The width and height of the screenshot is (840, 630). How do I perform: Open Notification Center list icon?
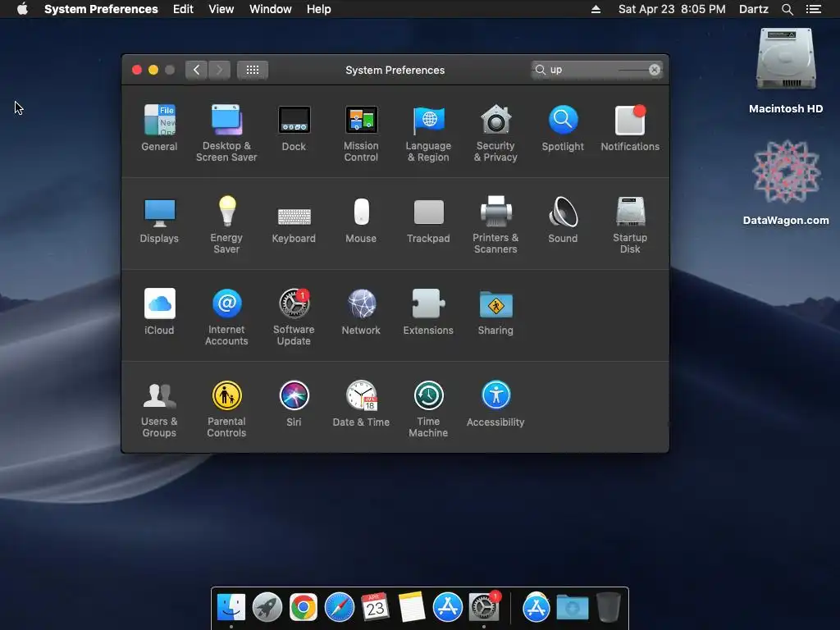tap(814, 9)
